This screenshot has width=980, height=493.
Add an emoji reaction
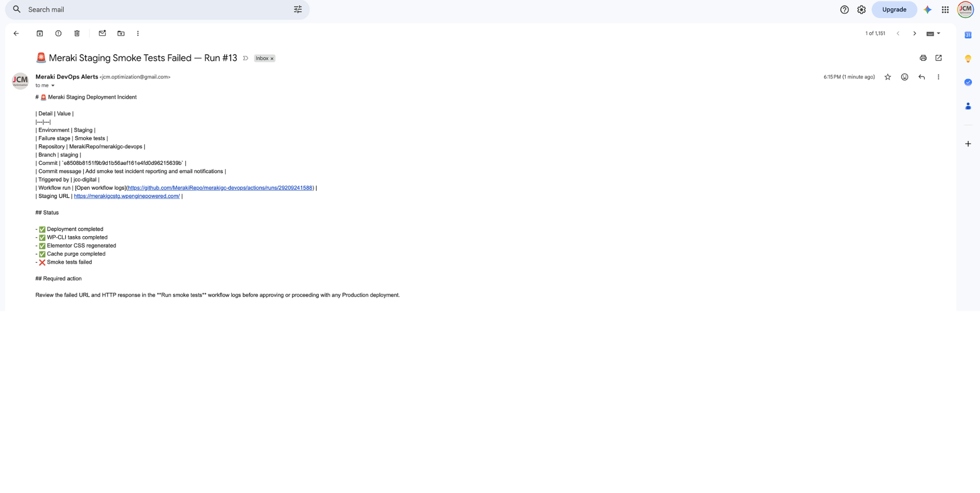click(x=904, y=77)
